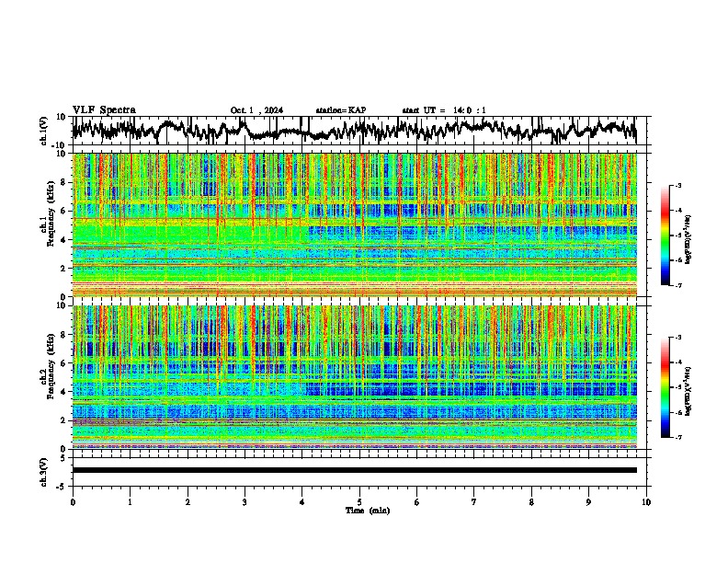Click the "-3" label on ch.2 color bar
This screenshot has width=728, height=563.
point(677,338)
